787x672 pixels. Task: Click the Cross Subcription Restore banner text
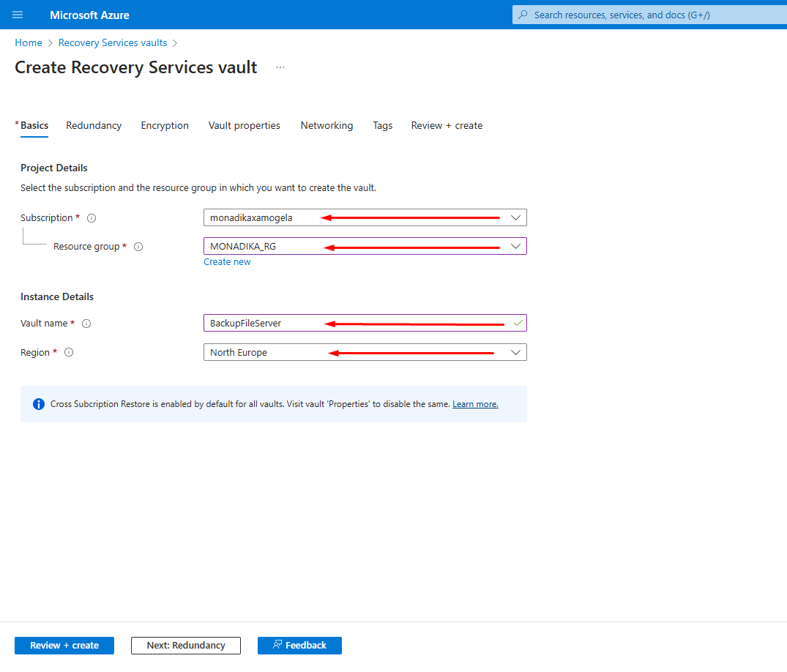(x=250, y=404)
